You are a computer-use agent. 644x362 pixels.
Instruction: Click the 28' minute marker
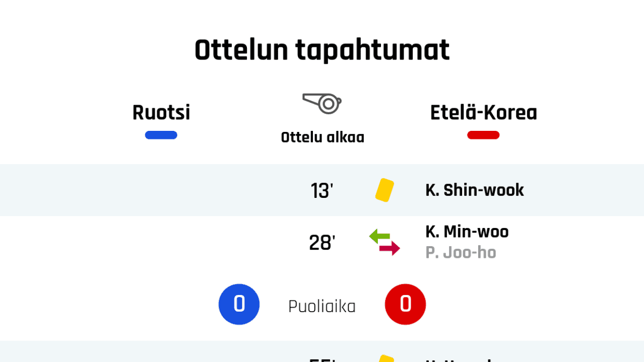(322, 243)
